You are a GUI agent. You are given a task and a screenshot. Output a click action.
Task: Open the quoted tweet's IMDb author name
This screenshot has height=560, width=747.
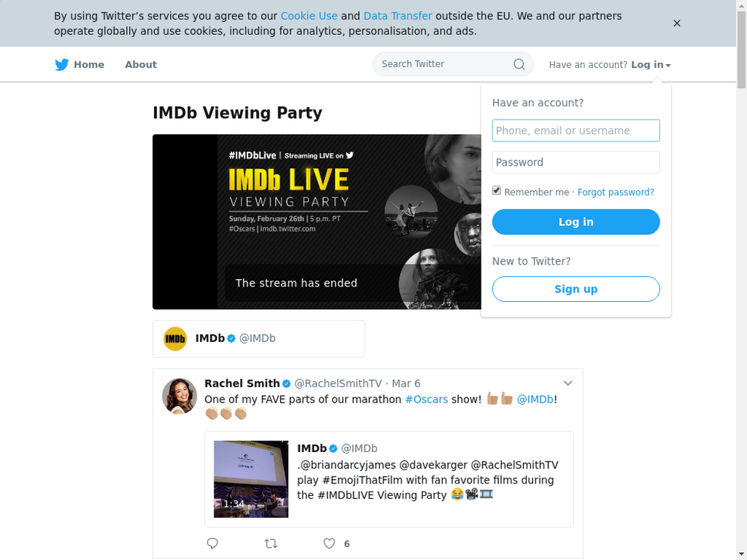tap(312, 448)
